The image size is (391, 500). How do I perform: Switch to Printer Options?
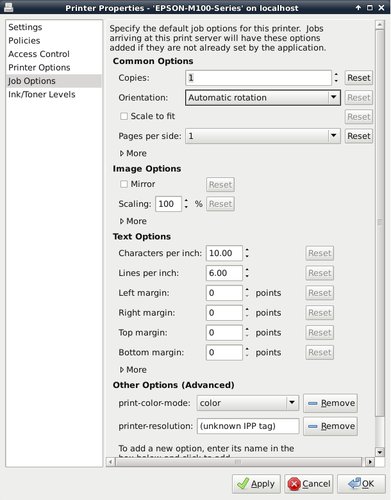(39, 67)
